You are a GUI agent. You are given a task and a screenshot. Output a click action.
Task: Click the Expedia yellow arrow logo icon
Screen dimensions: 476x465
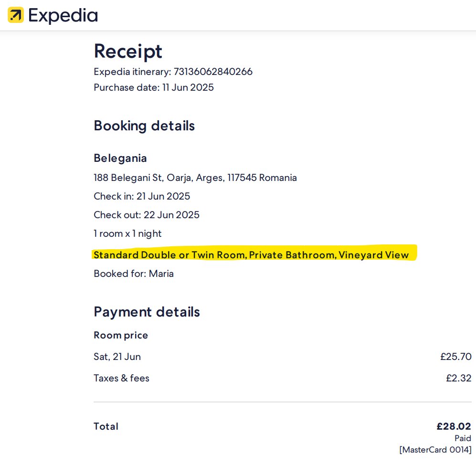(x=15, y=15)
